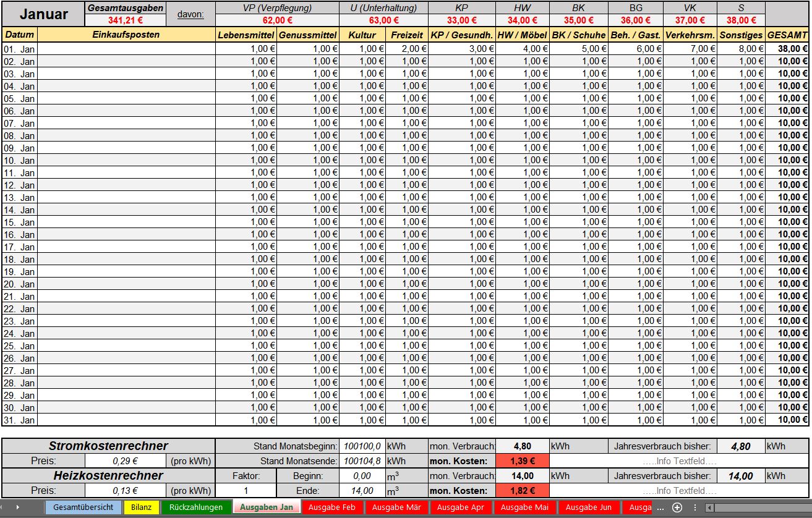Click the Heizkosten Faktor value cell

tap(246, 491)
